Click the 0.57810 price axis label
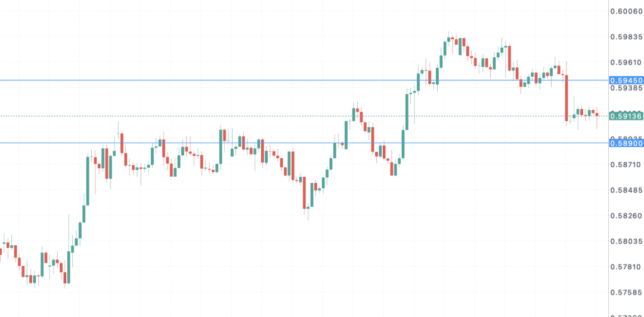The width and height of the screenshot is (644, 317). tap(626, 267)
